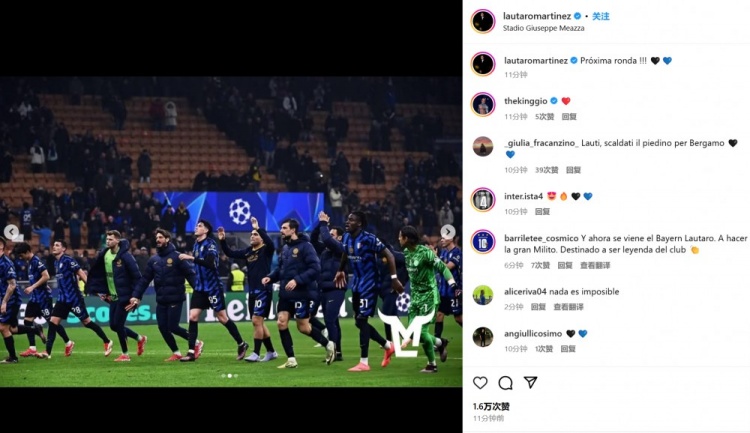Reply to thekinggio's comment

point(569,117)
